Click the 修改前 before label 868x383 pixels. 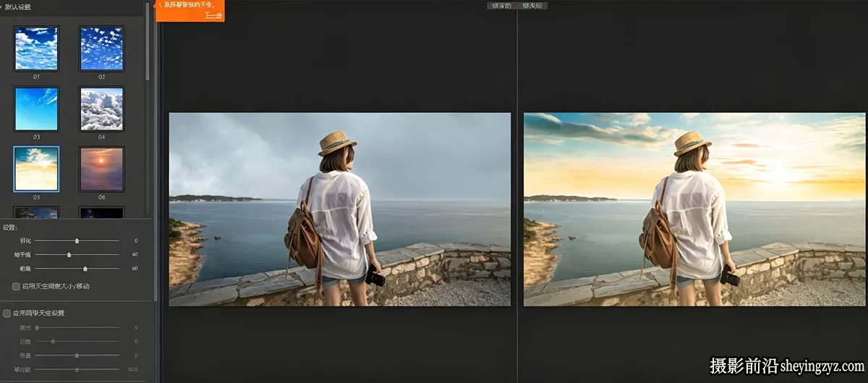tap(501, 5)
